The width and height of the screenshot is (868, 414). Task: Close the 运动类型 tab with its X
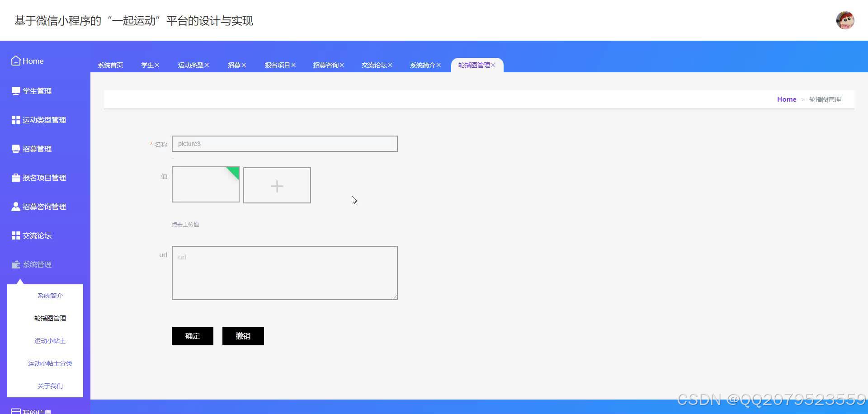(x=207, y=65)
